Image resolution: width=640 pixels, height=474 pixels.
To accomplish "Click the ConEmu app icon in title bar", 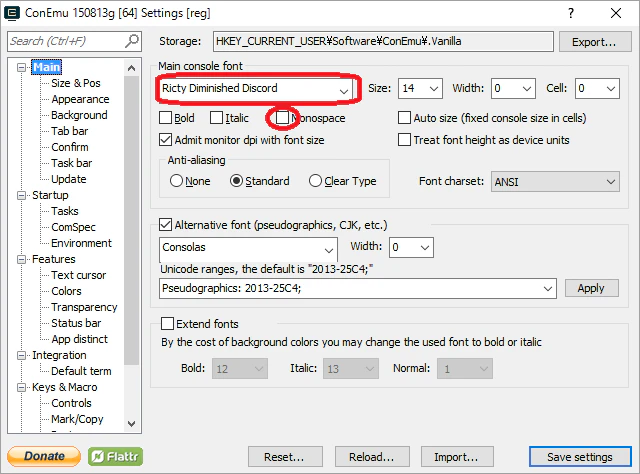I will 11,13.
